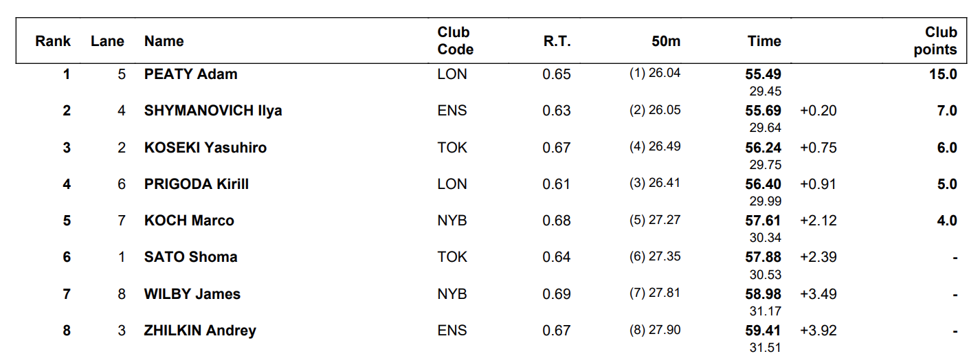This screenshot has width=980, height=356.
Task: Select ZHILKIN Andrey in last place
Action: pos(200,331)
